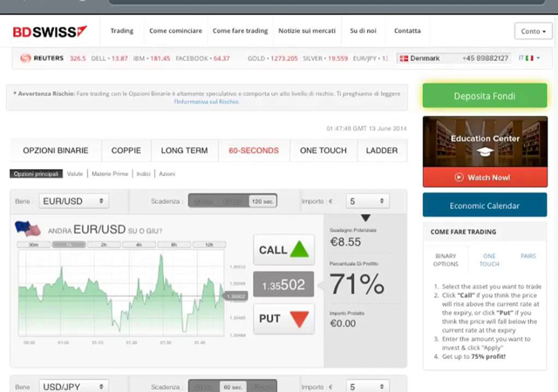This screenshot has height=392, width=558.
Task: Open the EUR/USD asset dropdown
Action: tap(73, 201)
